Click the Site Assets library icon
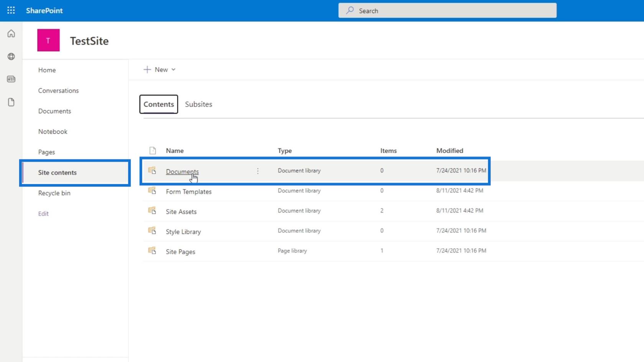The image size is (644, 362). point(152,210)
